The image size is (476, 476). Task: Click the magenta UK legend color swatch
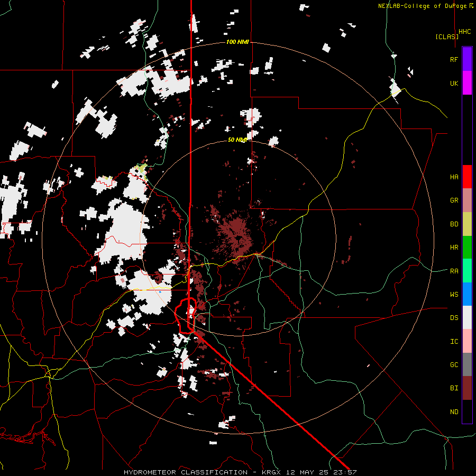point(467,83)
